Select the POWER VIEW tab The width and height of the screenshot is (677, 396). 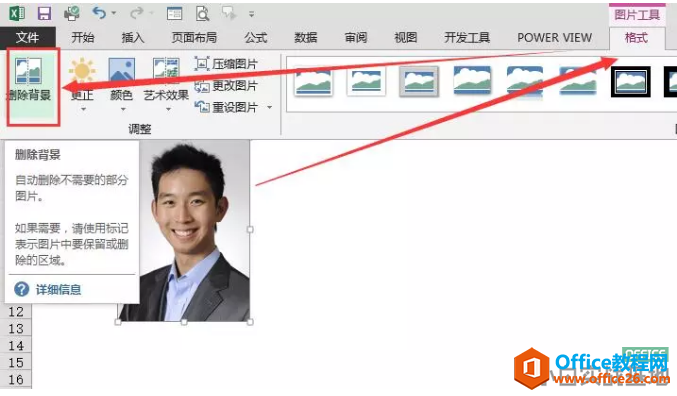pos(554,38)
